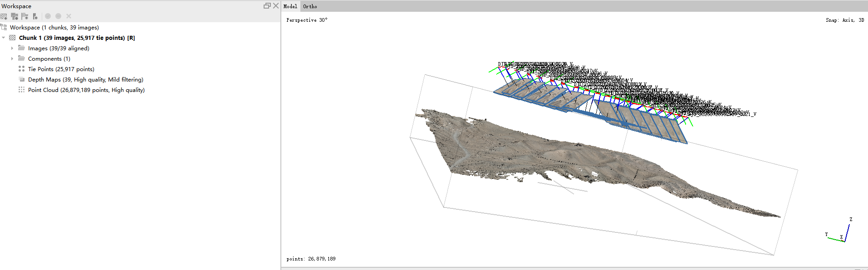Click the Remove Items X icon
Viewport: 868px width, 270px height.
pyautogui.click(x=69, y=16)
